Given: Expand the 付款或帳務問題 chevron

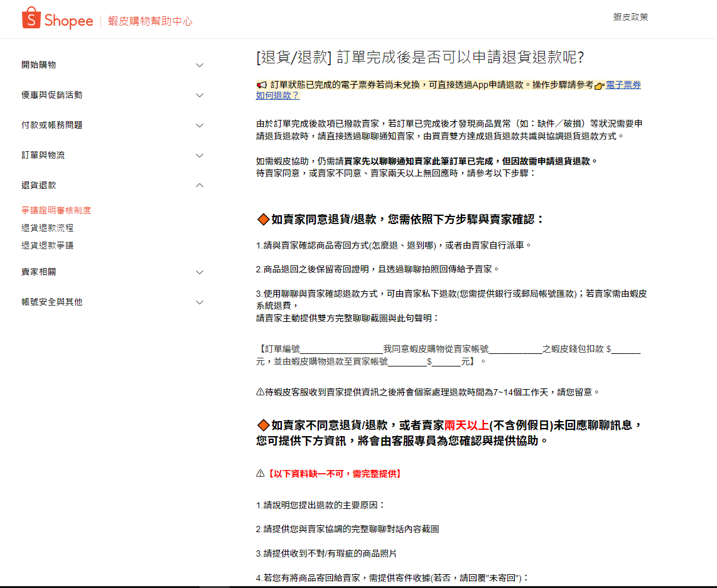Looking at the screenshot, I should tap(200, 126).
